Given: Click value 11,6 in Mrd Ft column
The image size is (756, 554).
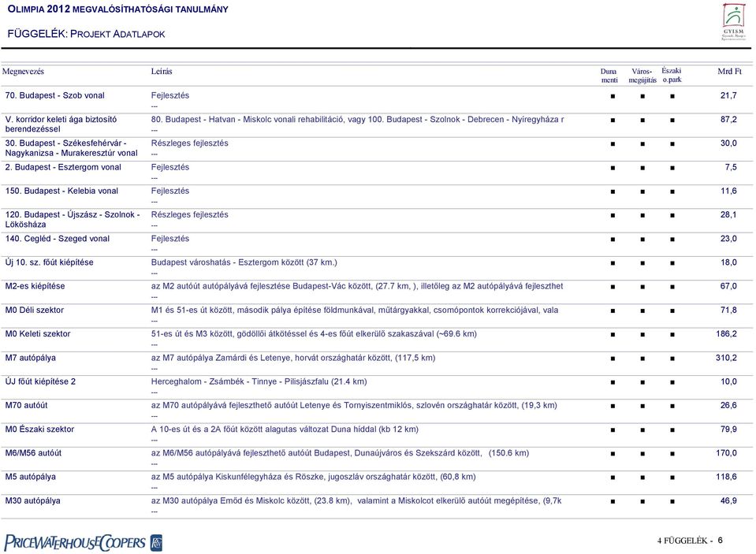Looking at the screenshot, I should tap(728, 191).
